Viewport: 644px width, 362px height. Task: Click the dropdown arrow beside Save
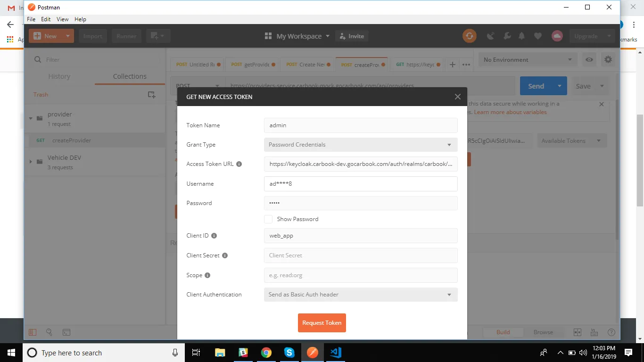tap(602, 86)
